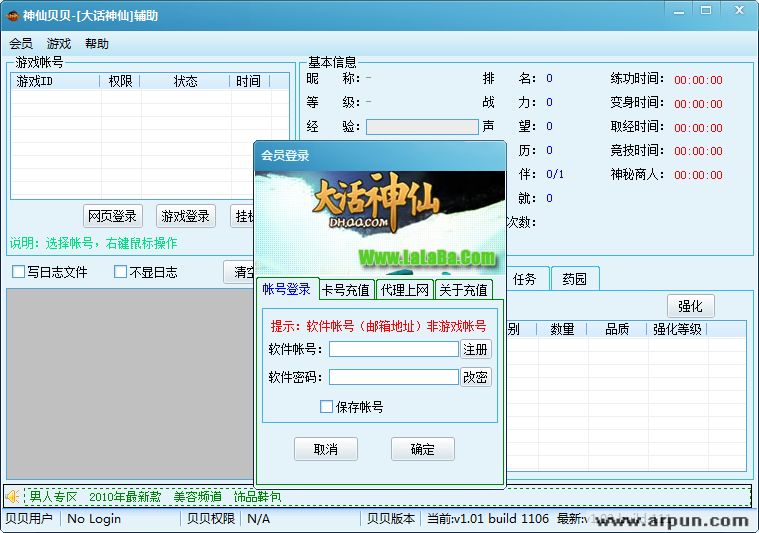This screenshot has width=759, height=533.
Task: Click the 取经时间 value 00:00:00
Action: [698, 128]
